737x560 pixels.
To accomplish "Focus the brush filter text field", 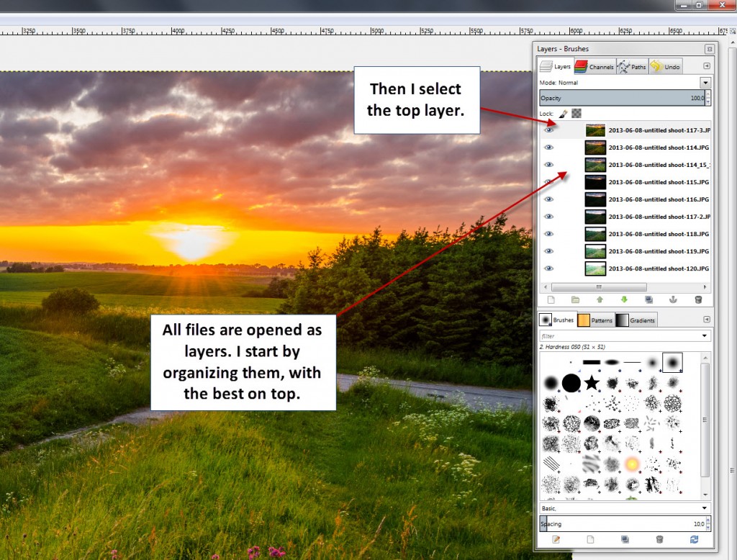I will click(x=619, y=335).
